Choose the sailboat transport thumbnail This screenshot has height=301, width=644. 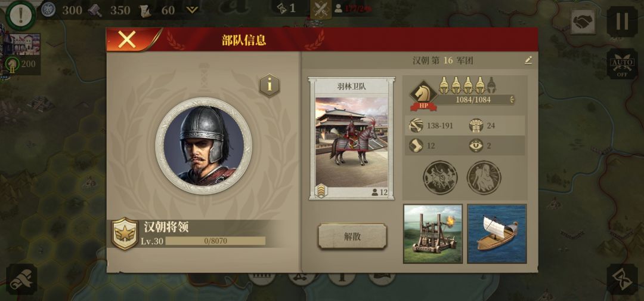(497, 234)
